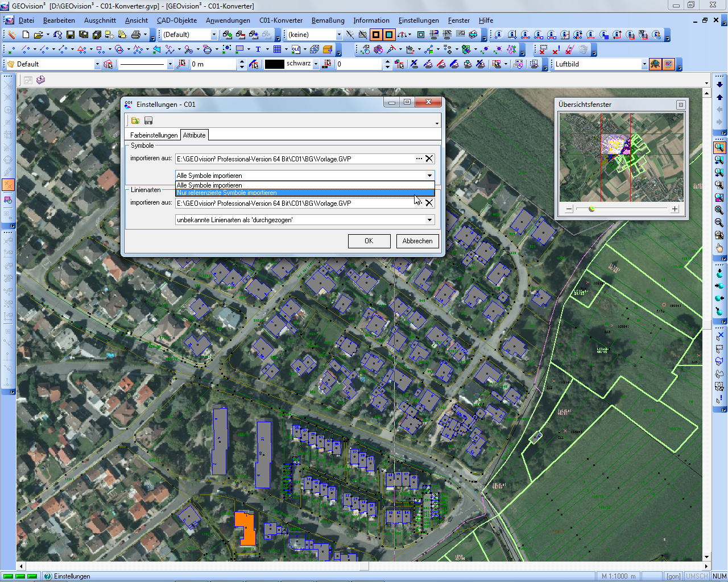Click the single point tool icon

(x=11, y=49)
